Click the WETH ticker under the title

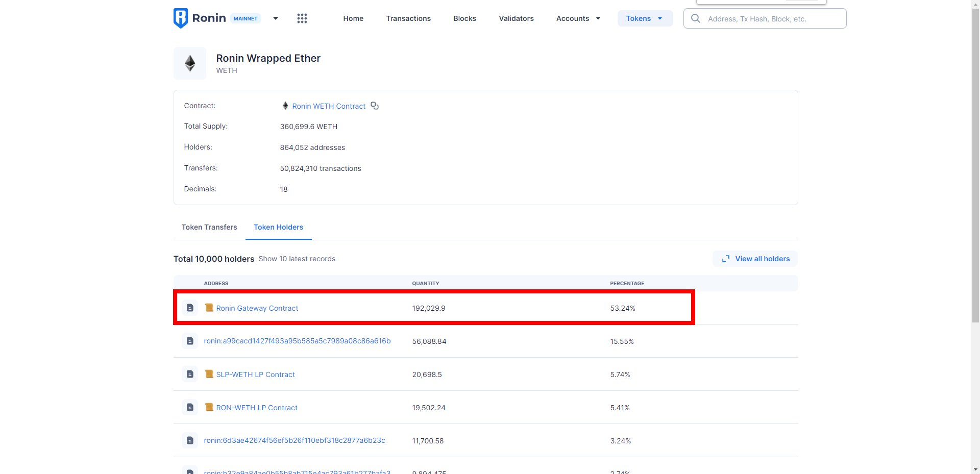pyautogui.click(x=227, y=70)
